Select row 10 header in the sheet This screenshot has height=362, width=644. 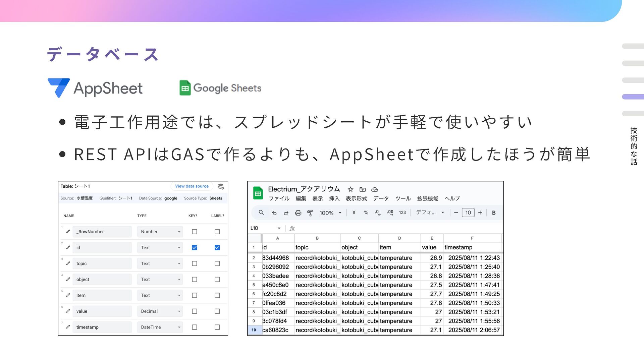coord(254,330)
